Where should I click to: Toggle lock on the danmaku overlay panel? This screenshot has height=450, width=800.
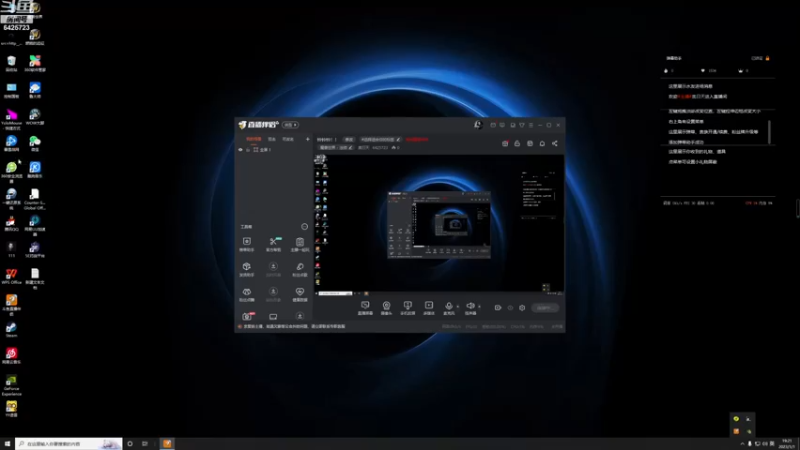click(767, 58)
